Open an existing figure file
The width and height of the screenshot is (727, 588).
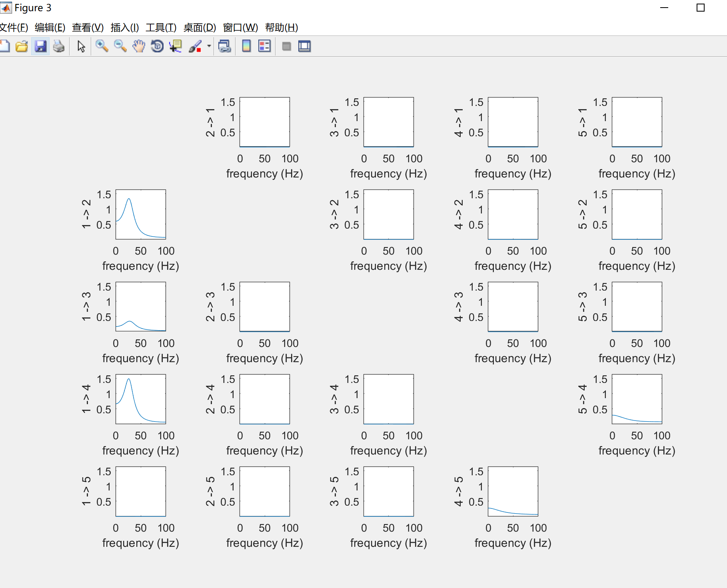tap(22, 46)
